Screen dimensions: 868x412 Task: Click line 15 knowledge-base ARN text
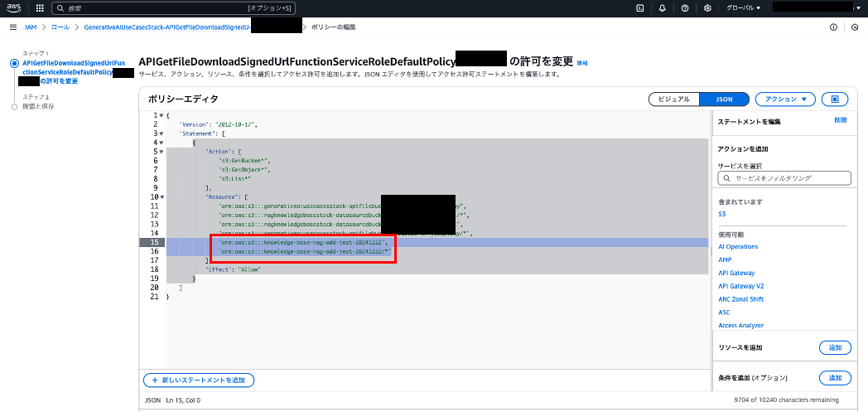303,243
